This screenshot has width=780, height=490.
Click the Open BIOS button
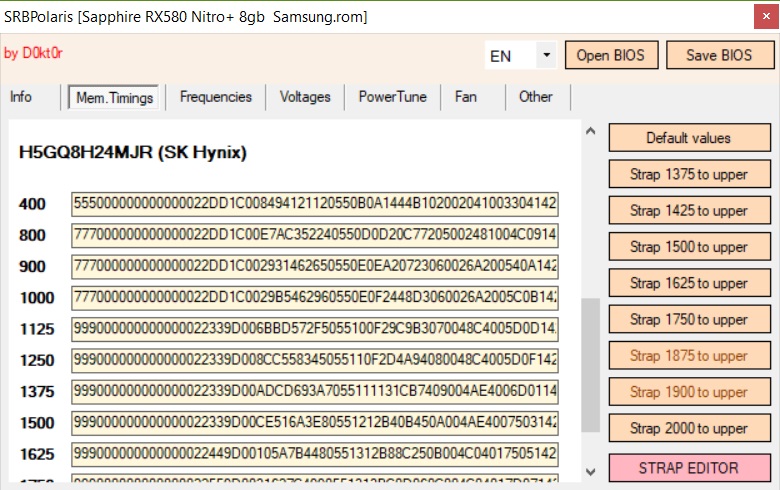point(611,55)
